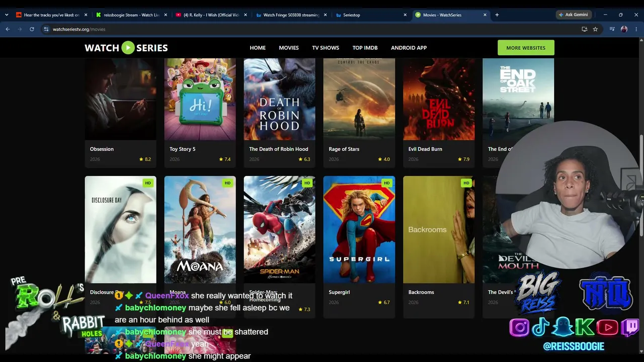Click the HD badge on Supergirl
This screenshot has width=644, height=362.
click(386, 183)
